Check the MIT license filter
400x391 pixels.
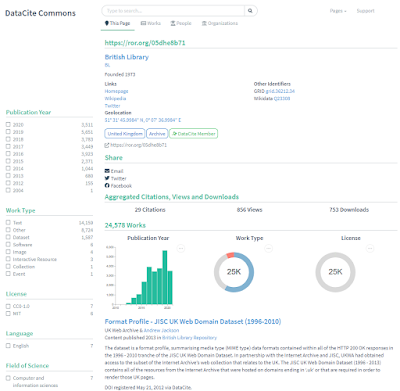point(8,313)
